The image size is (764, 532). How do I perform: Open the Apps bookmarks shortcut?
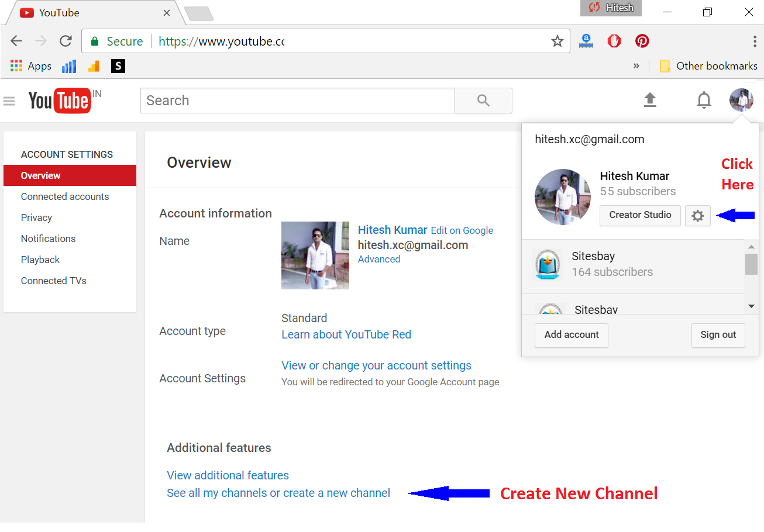pos(31,66)
